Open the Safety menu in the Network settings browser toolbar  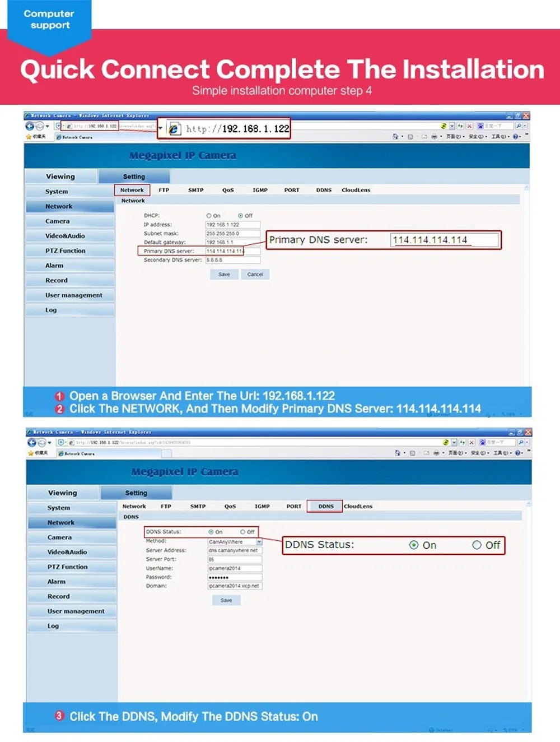pyautogui.click(x=477, y=136)
